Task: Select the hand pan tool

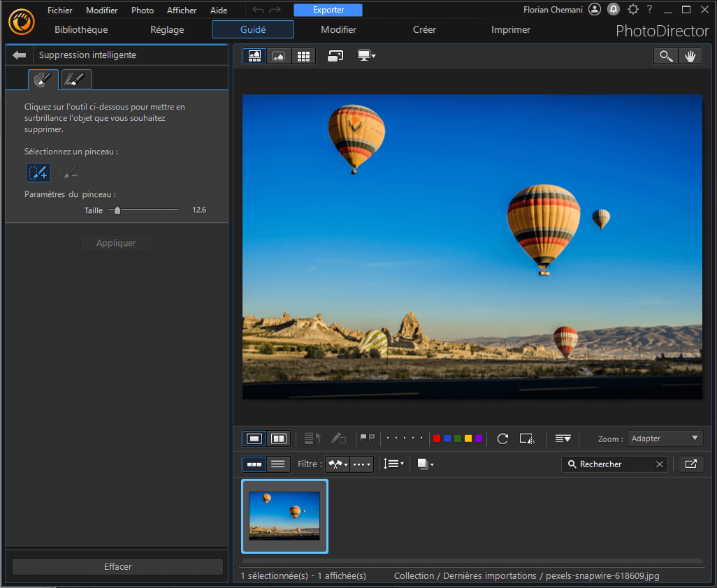Action: (x=690, y=57)
